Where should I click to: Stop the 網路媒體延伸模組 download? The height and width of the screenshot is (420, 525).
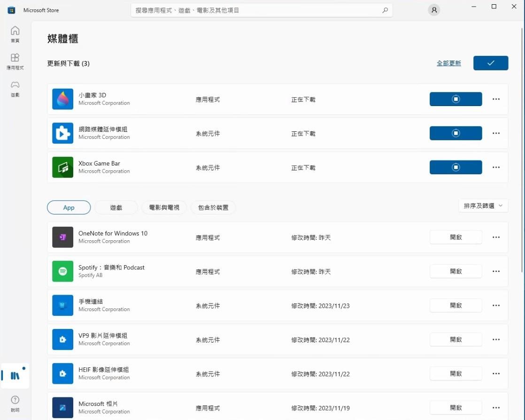456,133
